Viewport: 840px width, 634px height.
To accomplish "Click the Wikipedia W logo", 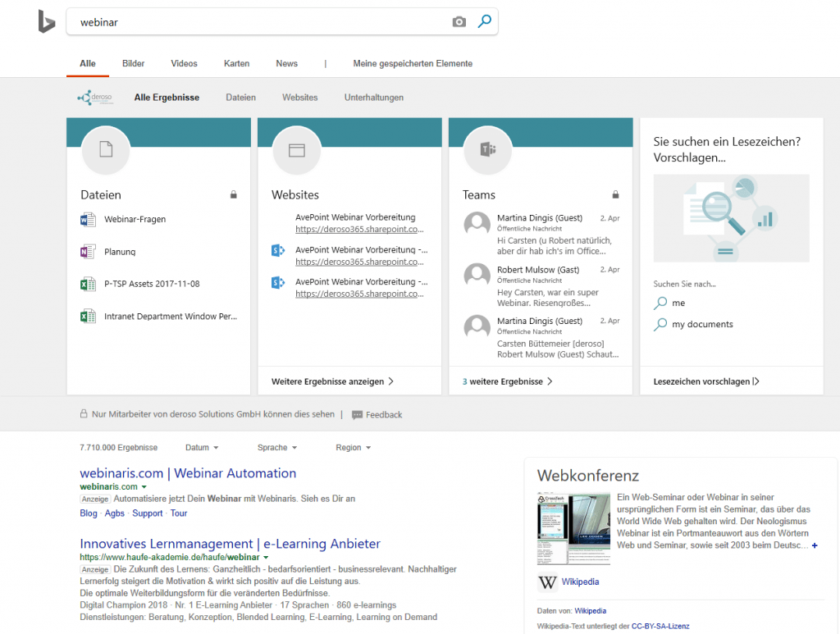I will pos(547,582).
